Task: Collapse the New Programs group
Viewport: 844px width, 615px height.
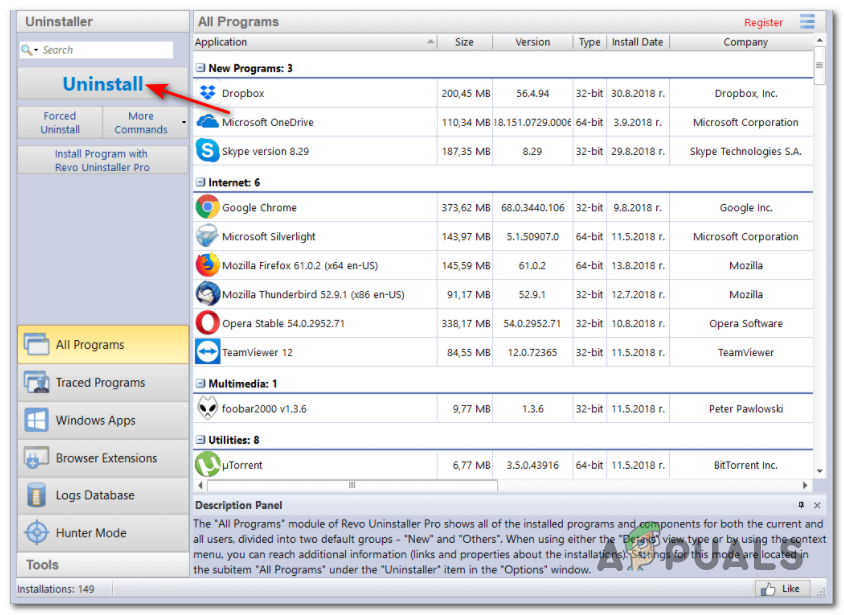Action: tap(200, 68)
